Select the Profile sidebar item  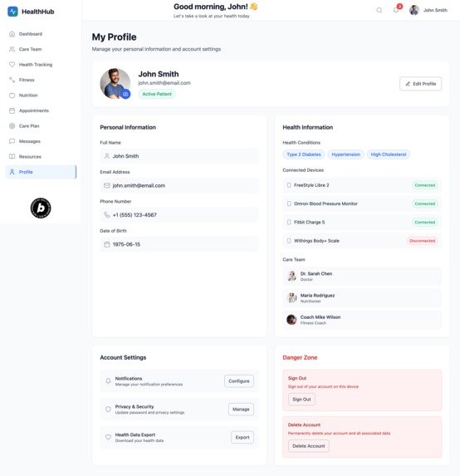pyautogui.click(x=41, y=172)
